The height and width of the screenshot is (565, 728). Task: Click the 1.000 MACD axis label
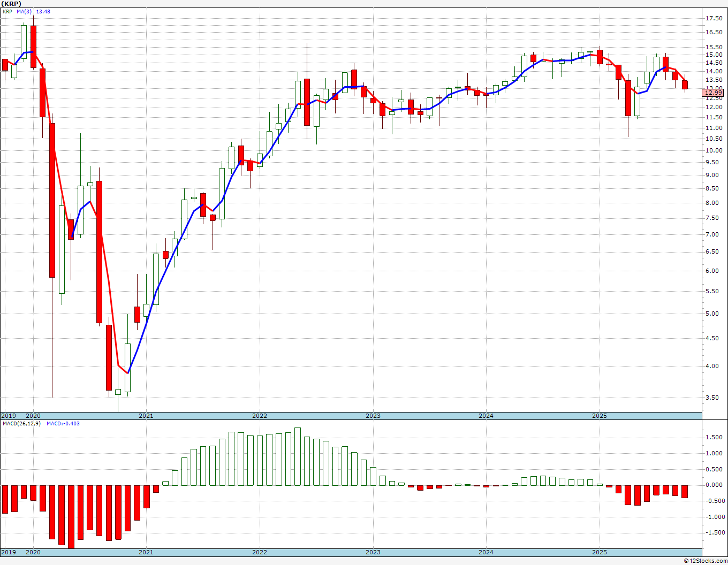[714, 453]
